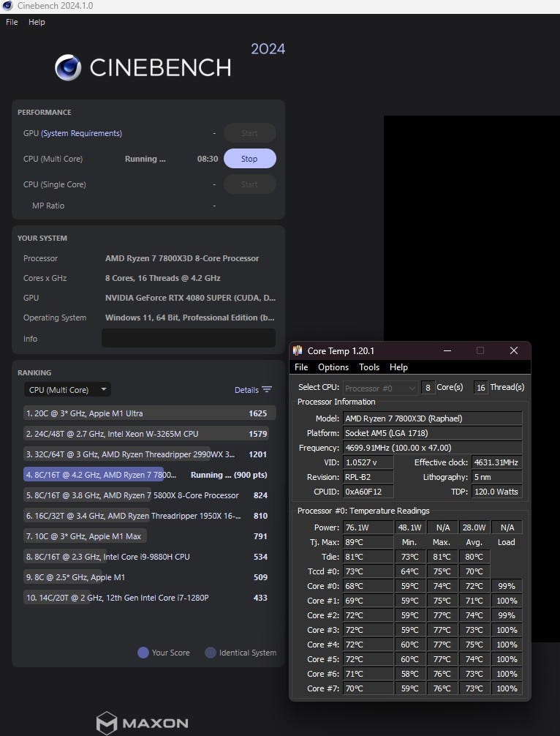The width and height of the screenshot is (560, 736).
Task: Click the Details filter lines icon
Action: (x=267, y=390)
